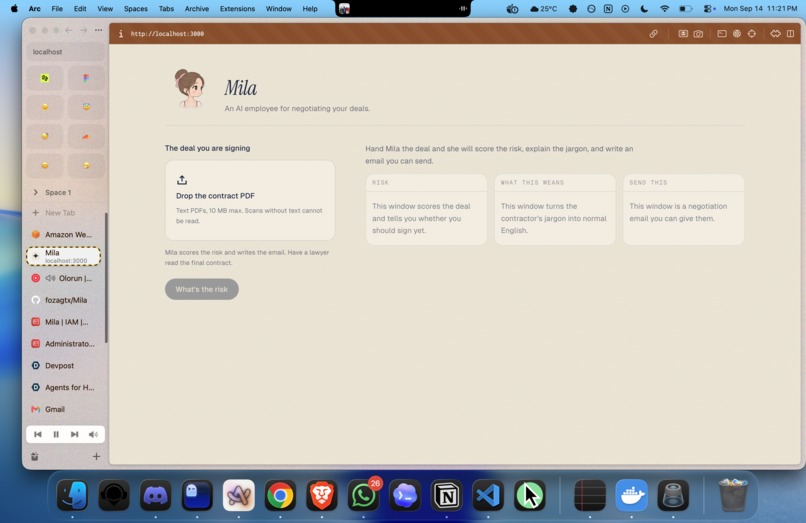Select the Mila localhost:3000 tab
Image resolution: width=806 pixels, height=523 pixels.
tap(64, 256)
